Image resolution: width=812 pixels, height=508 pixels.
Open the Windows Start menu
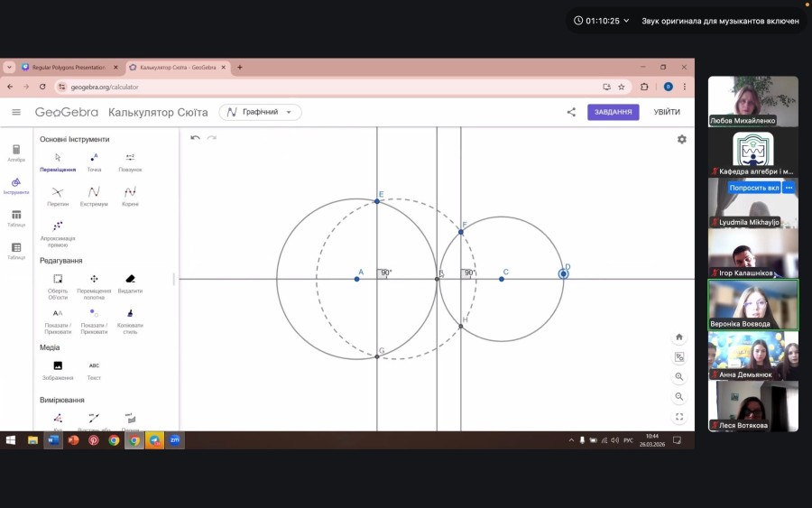pos(10,440)
